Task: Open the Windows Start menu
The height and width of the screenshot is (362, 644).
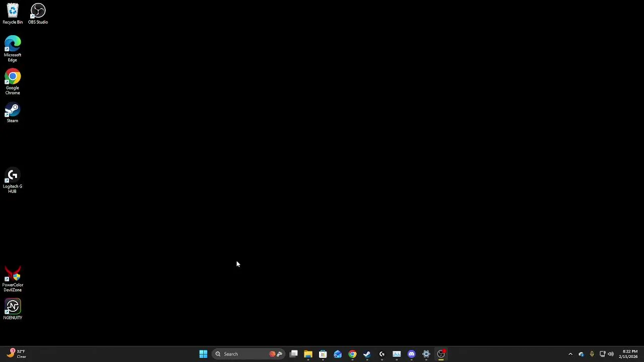Action: (x=203, y=354)
